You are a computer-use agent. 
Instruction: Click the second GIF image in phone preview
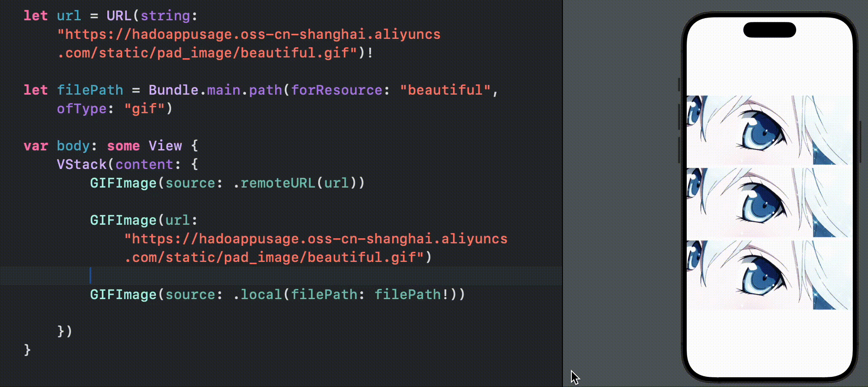tap(769, 203)
